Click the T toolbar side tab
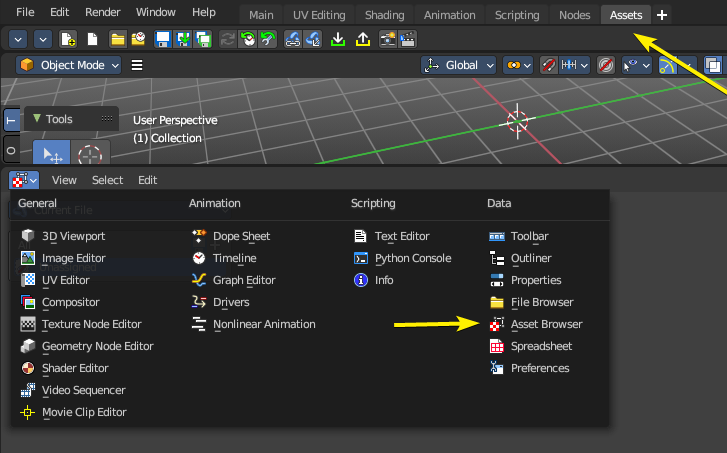Viewport: 727px width, 453px height. pyautogui.click(x=11, y=121)
